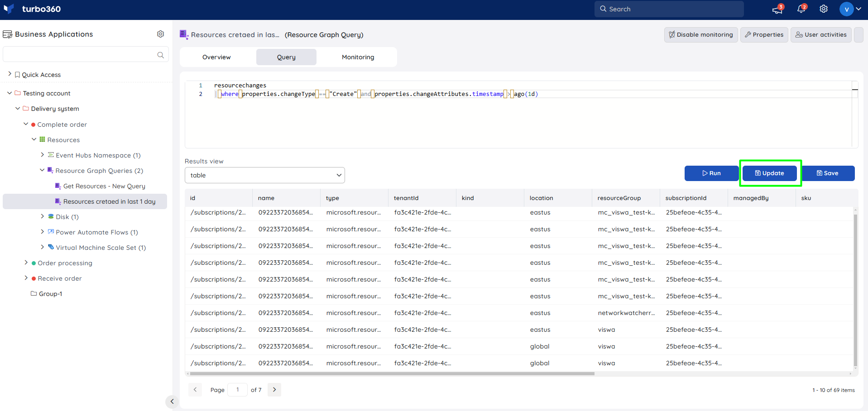Click the Business Applications panel icon
Screen dimensions: 868x411
(7, 34)
